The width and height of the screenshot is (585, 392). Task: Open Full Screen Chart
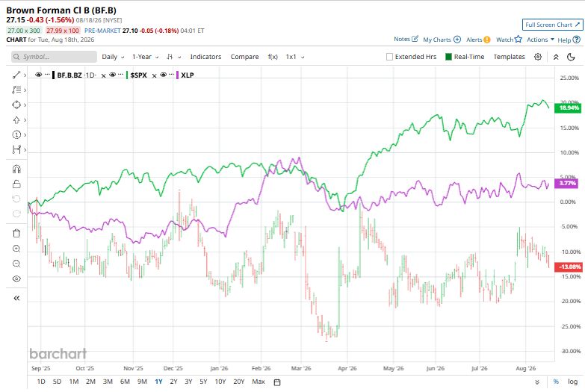[x=552, y=25]
